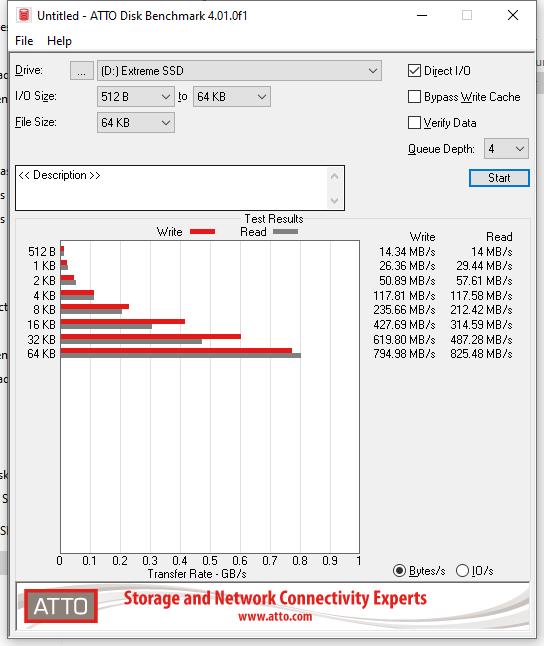The height and width of the screenshot is (646, 544).
Task: Minimize the ATTO Disk Benchmark window
Action: [422, 16]
